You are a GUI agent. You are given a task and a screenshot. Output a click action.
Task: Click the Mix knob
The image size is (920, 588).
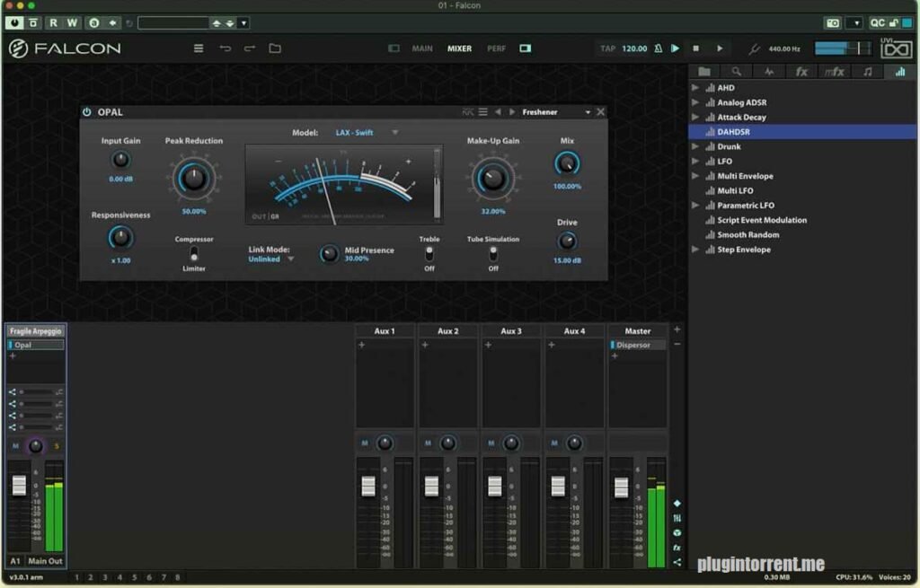567,164
